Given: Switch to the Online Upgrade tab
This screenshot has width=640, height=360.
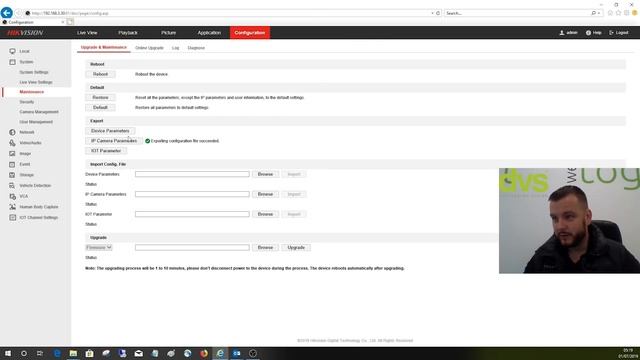Looking at the screenshot, I should pyautogui.click(x=149, y=48).
